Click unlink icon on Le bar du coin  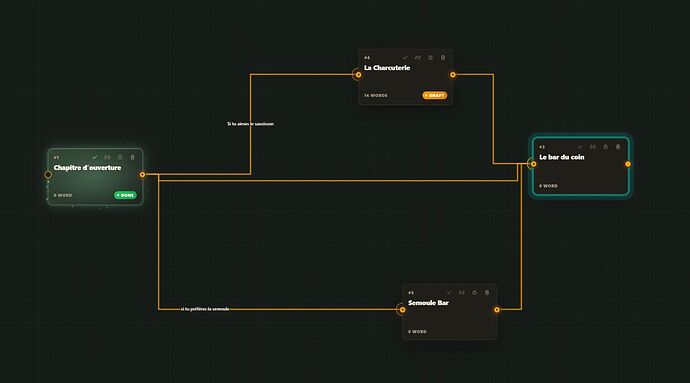pos(593,147)
